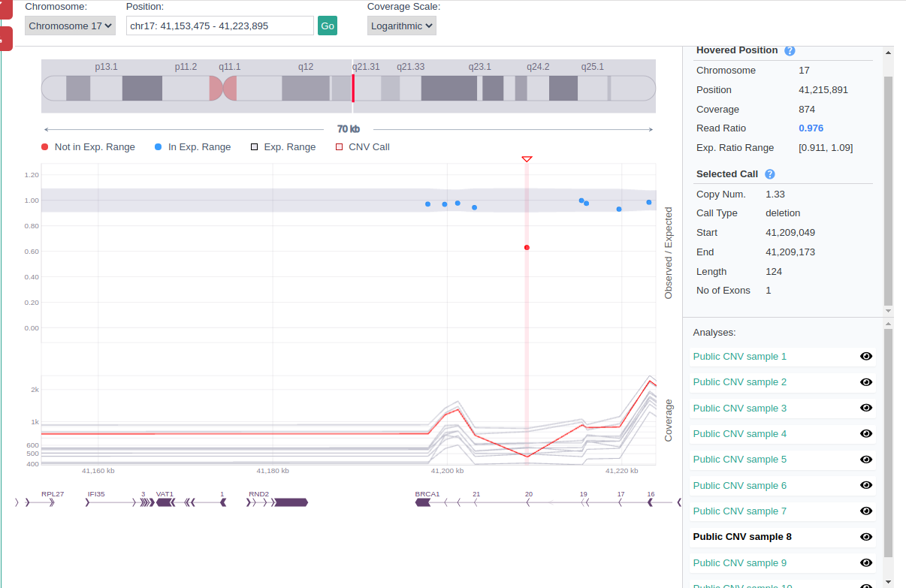Open the Coverage Scale Logarithmic dropdown
This screenshot has height=588, width=906.
(401, 26)
